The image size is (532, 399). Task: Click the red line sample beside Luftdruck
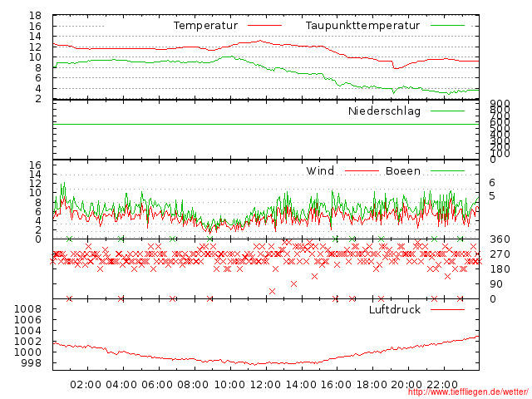point(447,309)
